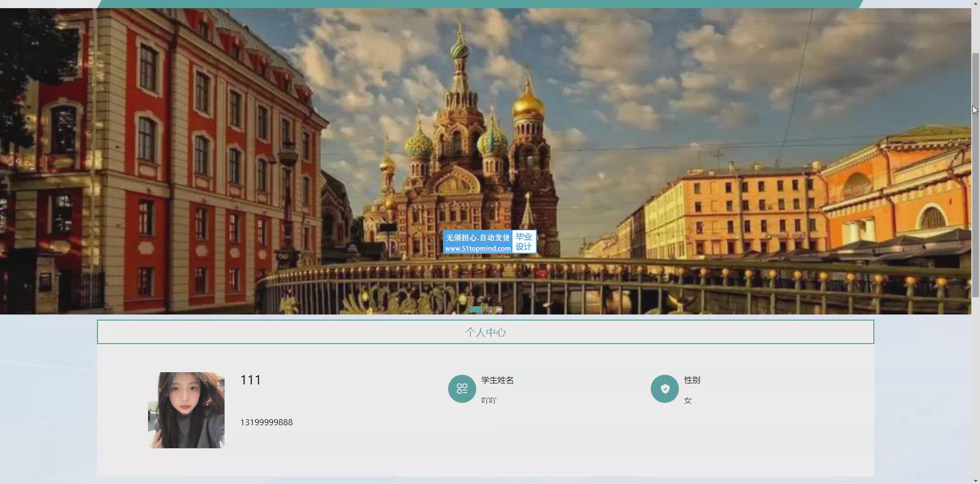Select the second carousel indicator dot
Image resolution: width=980 pixels, height=484 pixels.
pyautogui.click(x=489, y=309)
